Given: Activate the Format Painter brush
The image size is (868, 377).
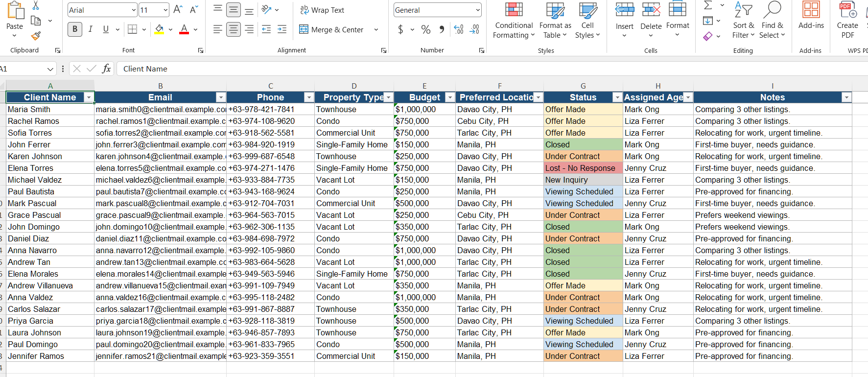Looking at the screenshot, I should (x=36, y=36).
